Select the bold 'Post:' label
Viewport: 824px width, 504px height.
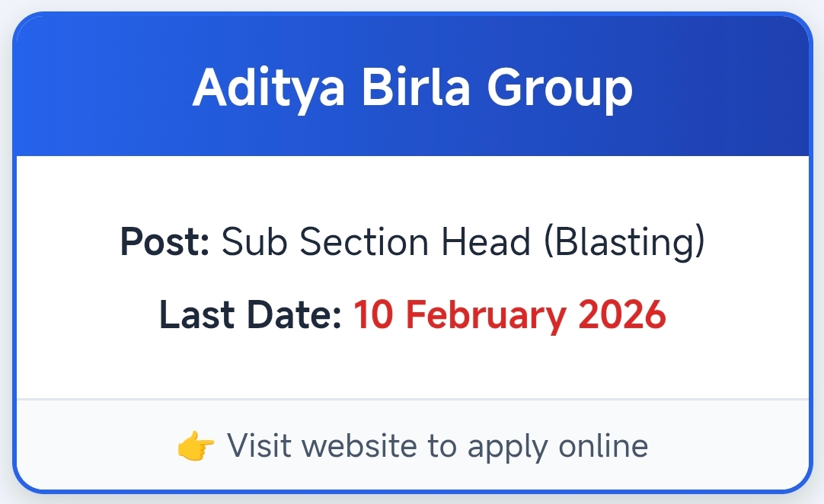coord(164,242)
